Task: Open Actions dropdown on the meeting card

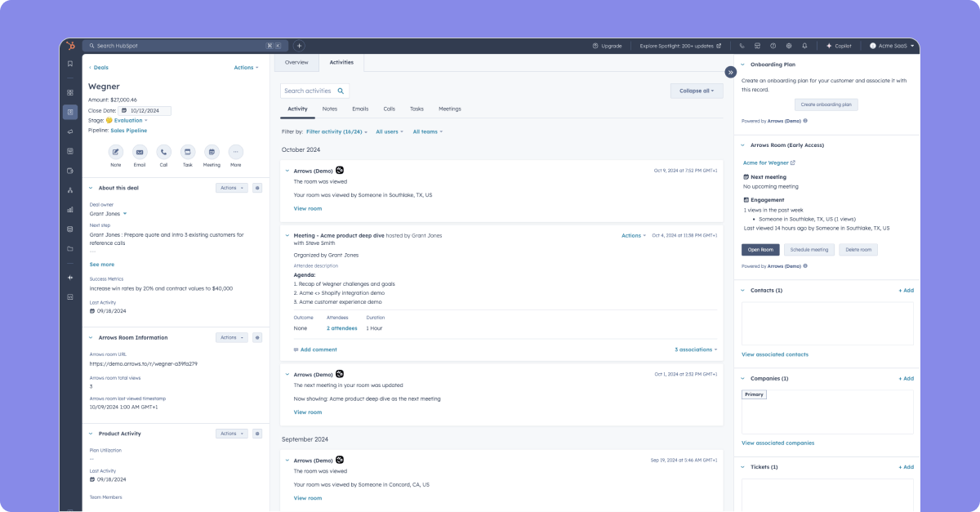Action: coord(634,235)
